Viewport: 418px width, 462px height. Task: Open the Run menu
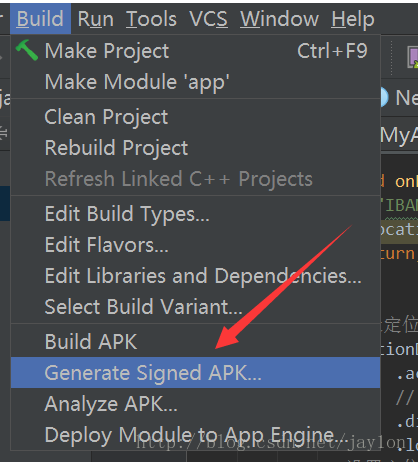[96, 19]
